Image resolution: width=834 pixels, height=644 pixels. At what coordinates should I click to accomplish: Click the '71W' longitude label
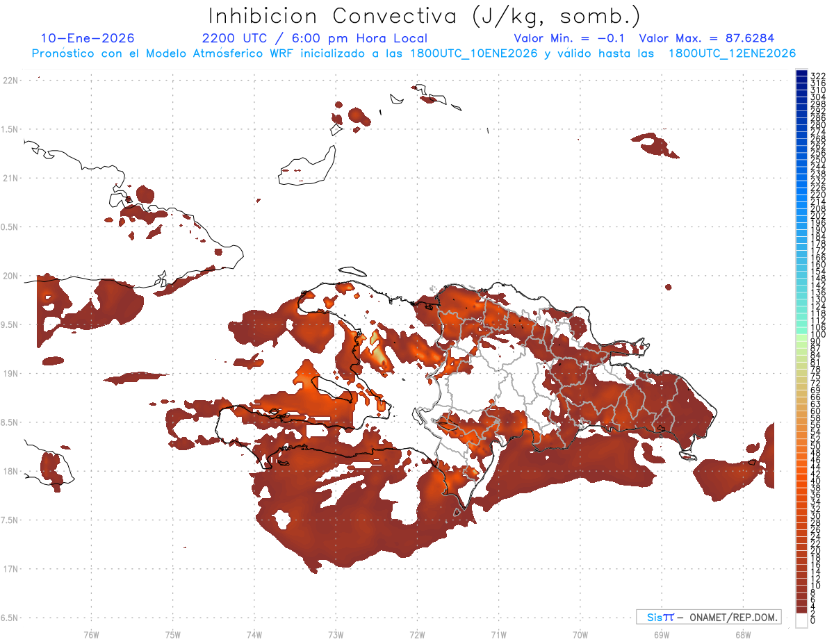coord(498,634)
